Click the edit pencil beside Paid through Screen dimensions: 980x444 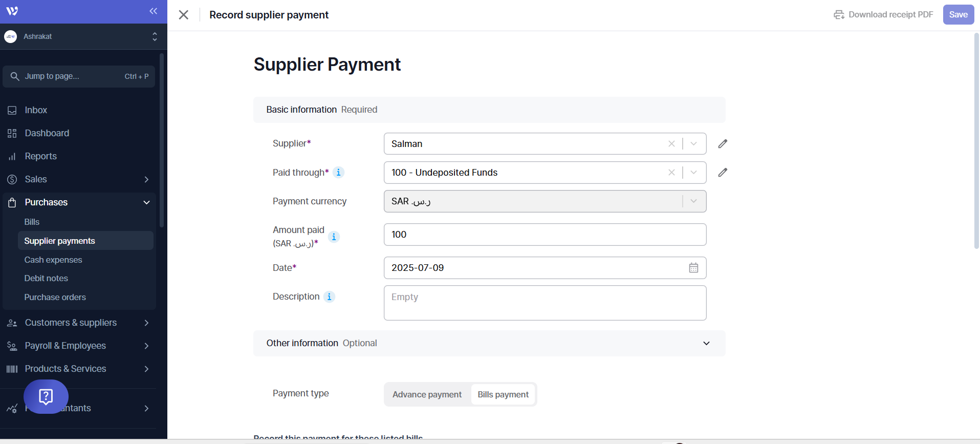coord(722,173)
